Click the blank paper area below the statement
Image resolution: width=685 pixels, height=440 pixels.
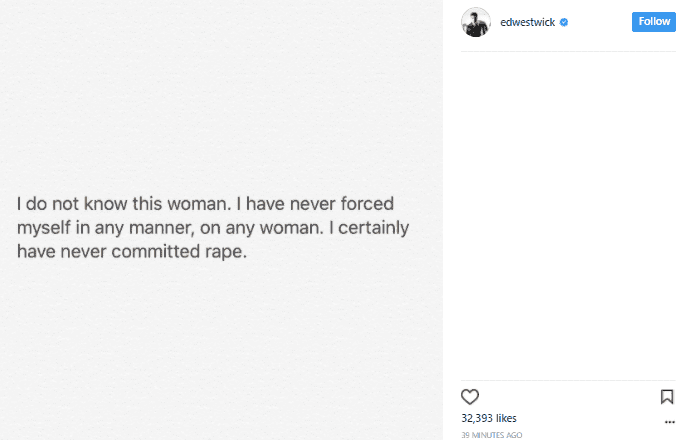220,350
